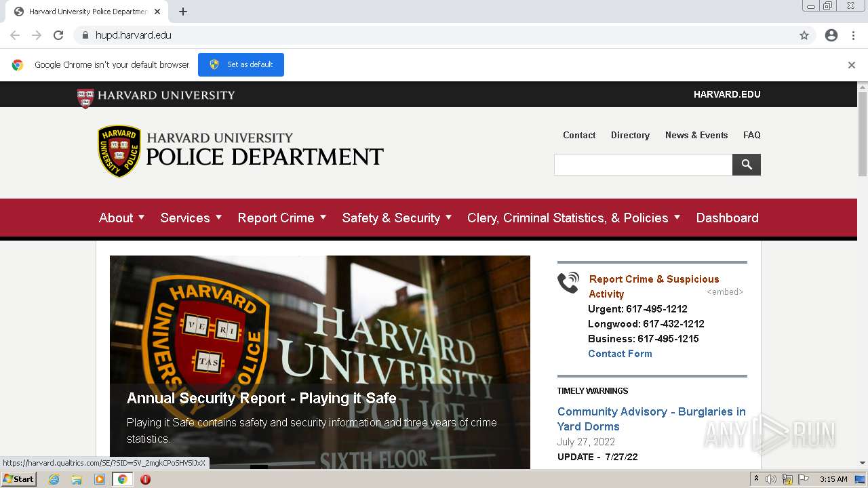This screenshot has width=868, height=488.
Task: Visit HARVARD.EDU link
Action: (727, 94)
